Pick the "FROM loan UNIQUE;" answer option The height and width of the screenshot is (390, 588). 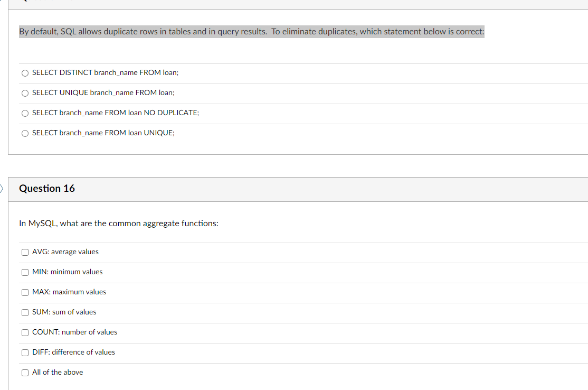25,133
